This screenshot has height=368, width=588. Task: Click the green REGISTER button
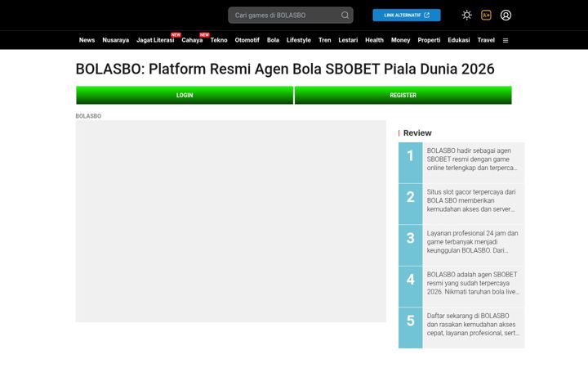tap(403, 95)
